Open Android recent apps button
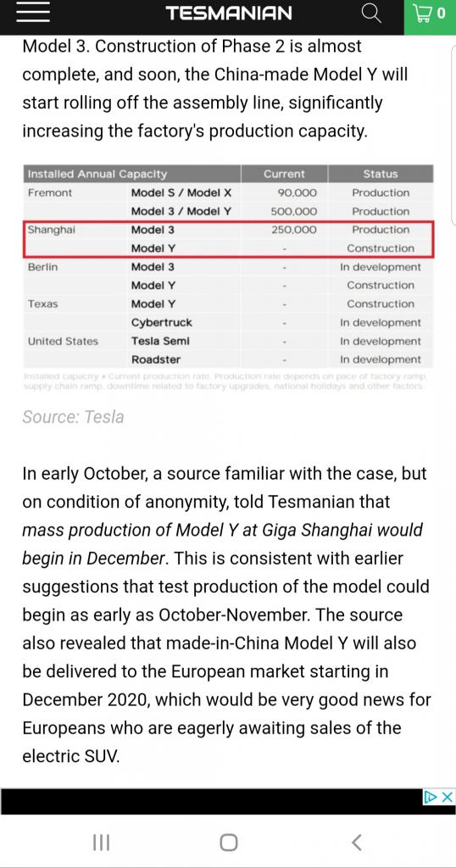The height and width of the screenshot is (868, 456). pos(101,843)
